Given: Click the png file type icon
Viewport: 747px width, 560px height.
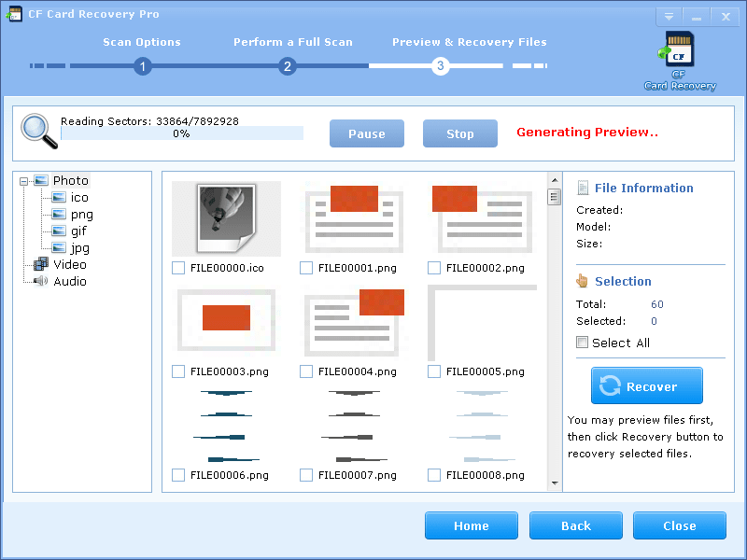Looking at the screenshot, I should click(59, 215).
